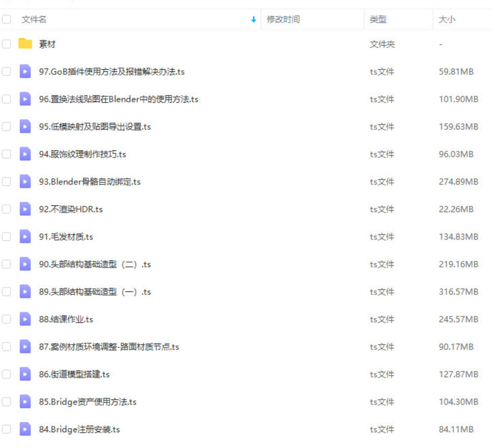Select checkbox for 97.GoB插件使用方法及报错解决办法.ts
Screen dimensions: 495x448
(x=6, y=71)
